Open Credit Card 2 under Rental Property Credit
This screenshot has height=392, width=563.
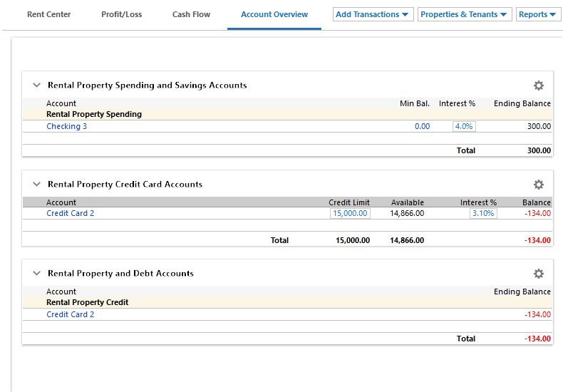tap(70, 314)
